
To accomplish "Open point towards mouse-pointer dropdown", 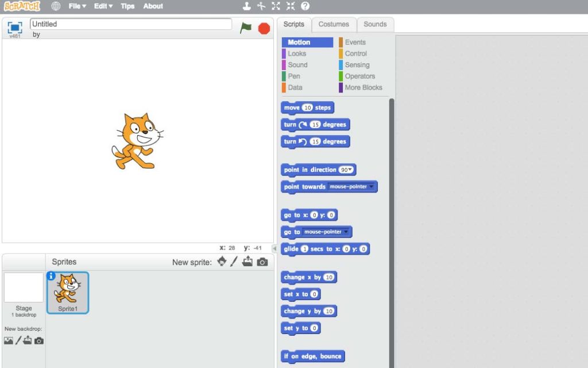I will (x=372, y=187).
